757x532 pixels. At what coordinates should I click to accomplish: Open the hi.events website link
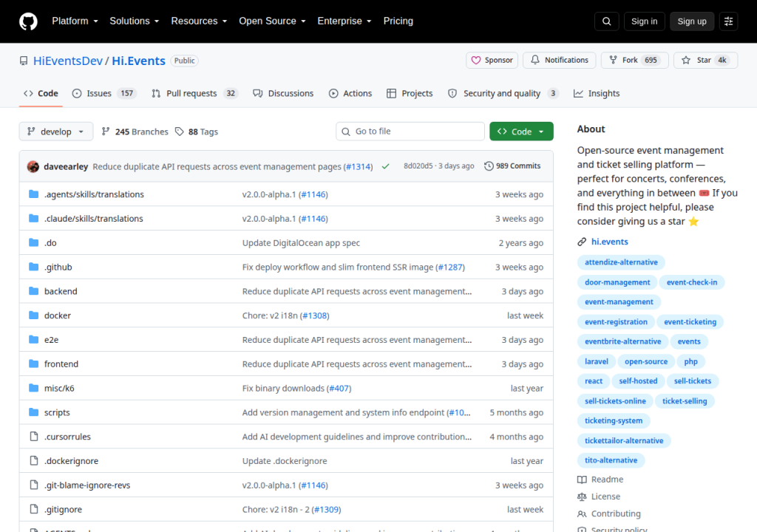609,242
